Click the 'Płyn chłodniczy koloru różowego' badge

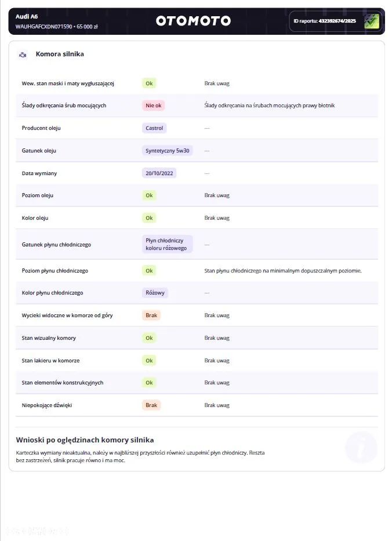click(x=167, y=244)
